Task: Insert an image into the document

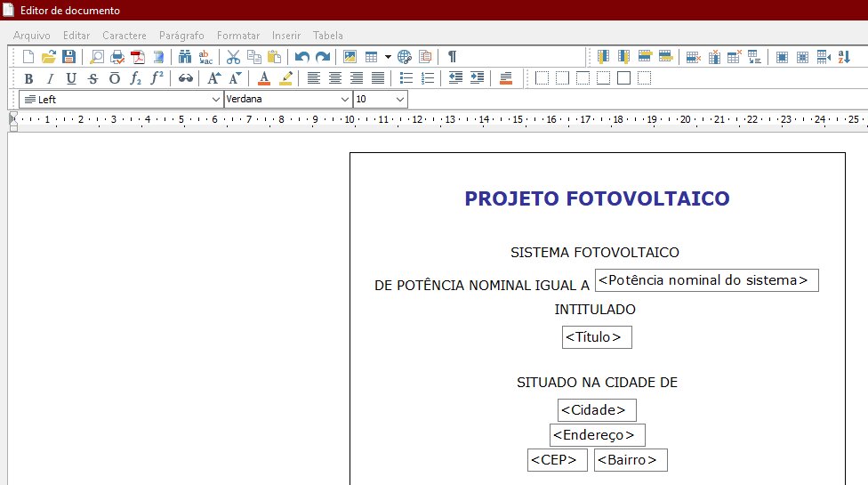Action: 350,56
